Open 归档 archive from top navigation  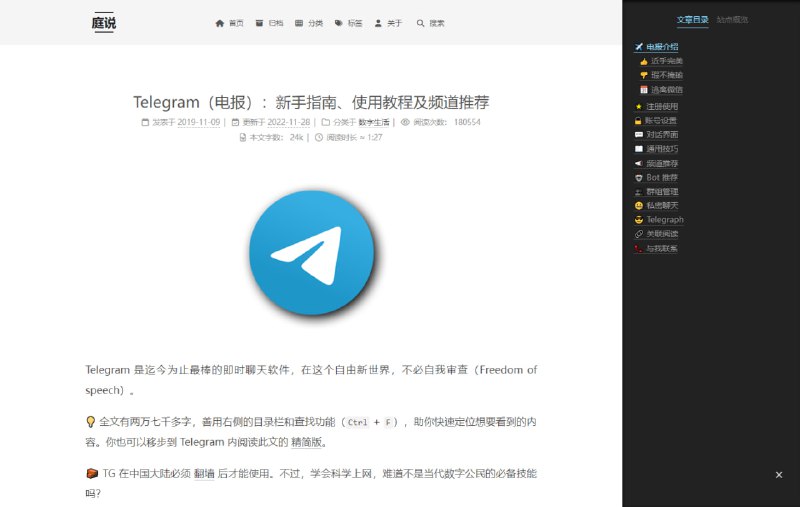pos(269,23)
